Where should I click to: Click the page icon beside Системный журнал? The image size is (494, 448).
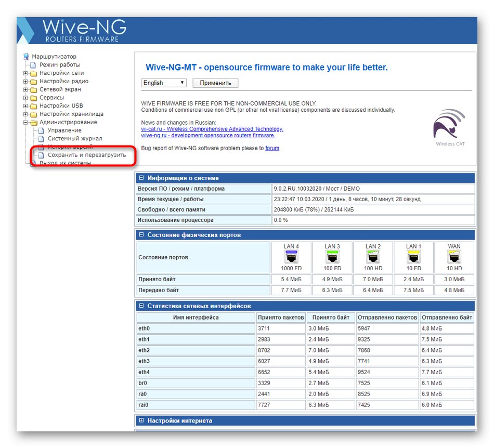[x=41, y=139]
